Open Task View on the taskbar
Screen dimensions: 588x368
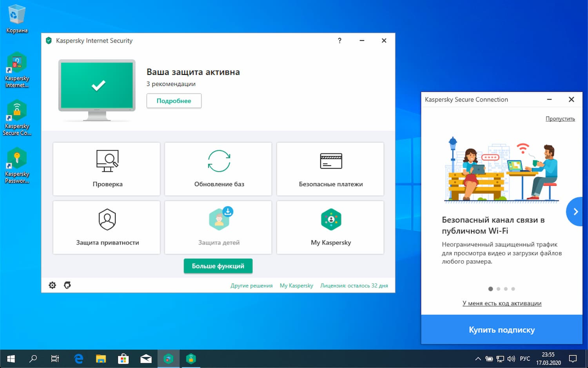pyautogui.click(x=55, y=359)
